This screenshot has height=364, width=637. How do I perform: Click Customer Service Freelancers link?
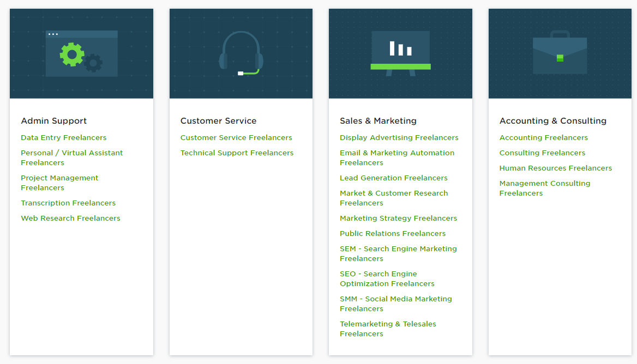(236, 138)
